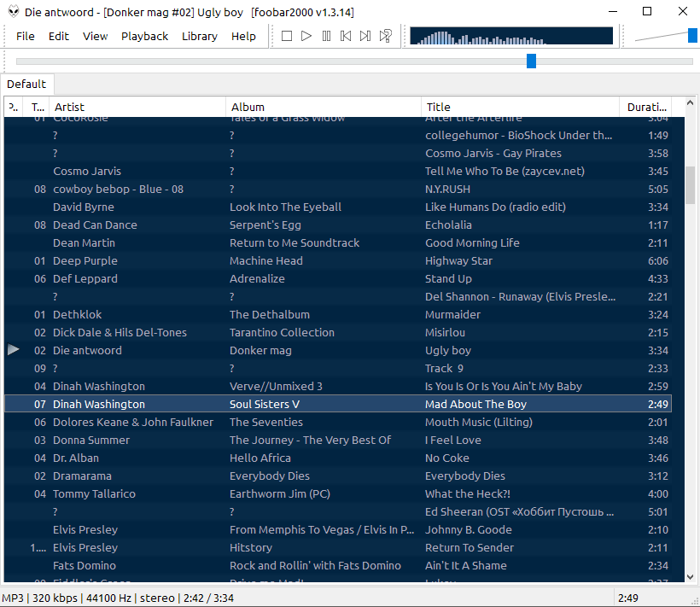The width and height of the screenshot is (700, 607).
Task: Select the Fats Domino row
Action: coord(338,565)
